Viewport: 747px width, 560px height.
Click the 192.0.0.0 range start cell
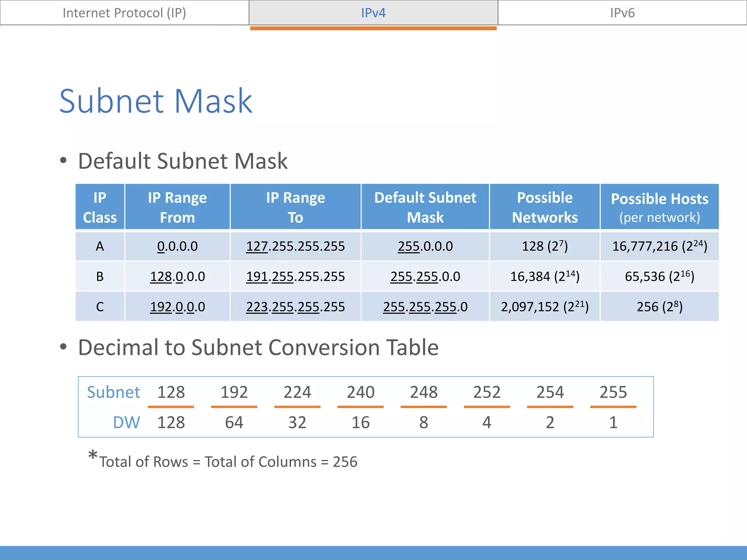click(177, 307)
